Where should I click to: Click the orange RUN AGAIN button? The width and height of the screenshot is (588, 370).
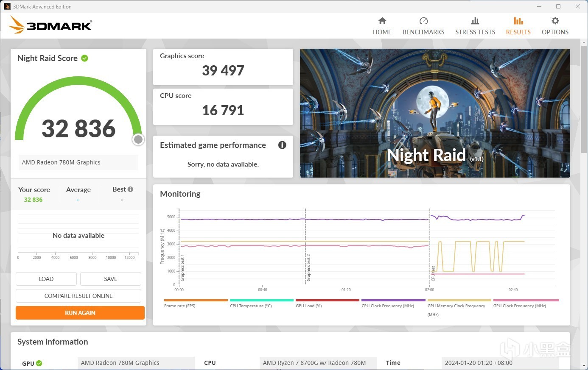(x=80, y=313)
